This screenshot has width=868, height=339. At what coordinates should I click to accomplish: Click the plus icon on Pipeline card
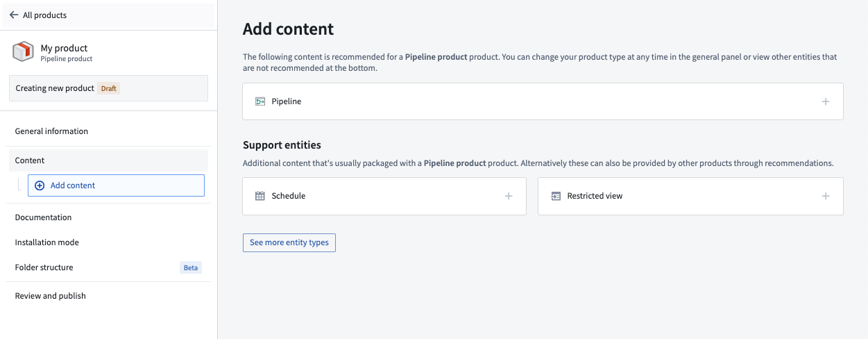(826, 101)
